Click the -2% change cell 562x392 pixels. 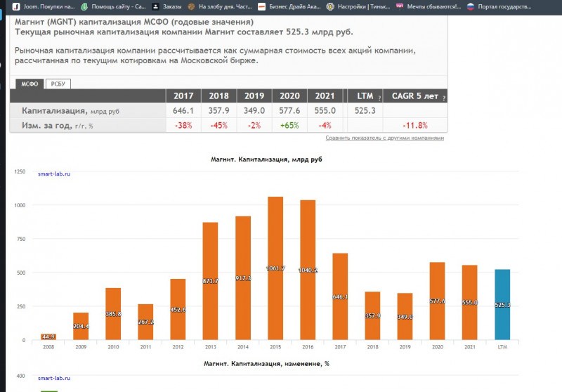(254, 126)
